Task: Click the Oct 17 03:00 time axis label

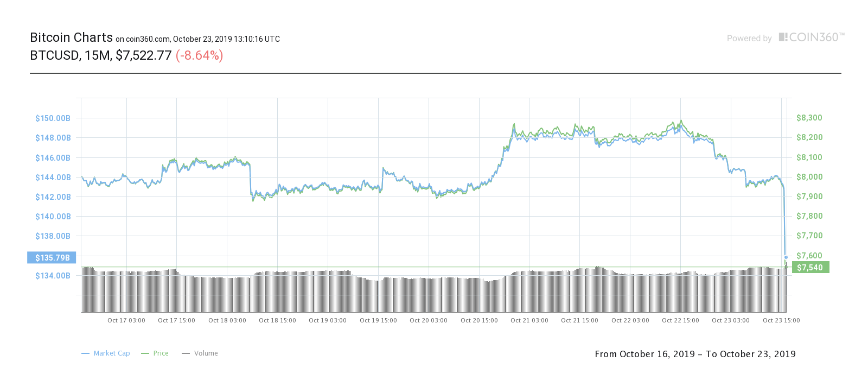Action: click(126, 320)
